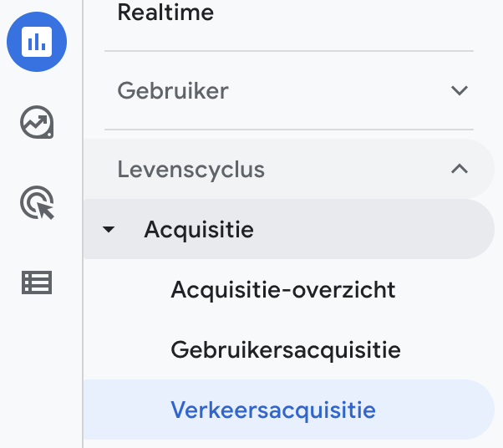Collapse the Acquisitie tree triangle
The image size is (503, 448).
[109, 230]
